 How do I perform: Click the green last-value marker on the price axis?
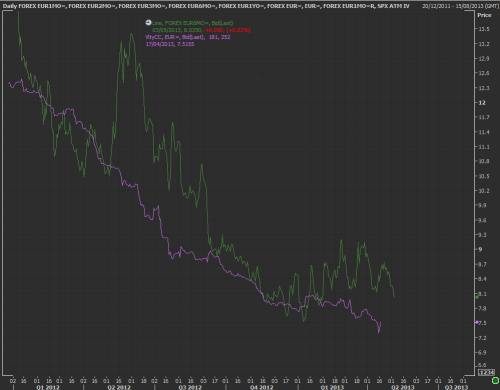[x=477, y=297]
